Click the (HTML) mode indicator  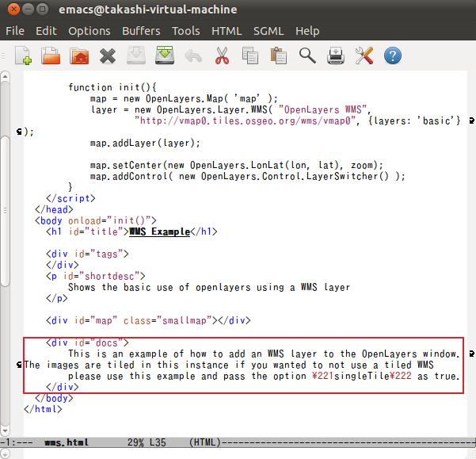click(x=205, y=442)
